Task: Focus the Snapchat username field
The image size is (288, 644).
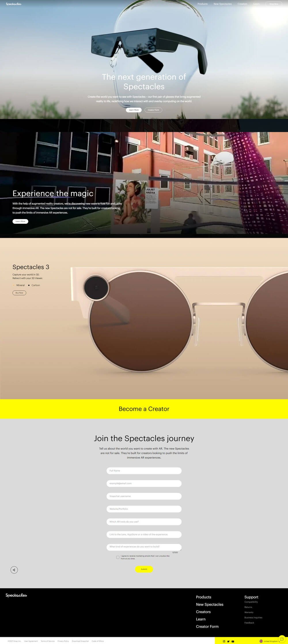Action: coord(144,496)
